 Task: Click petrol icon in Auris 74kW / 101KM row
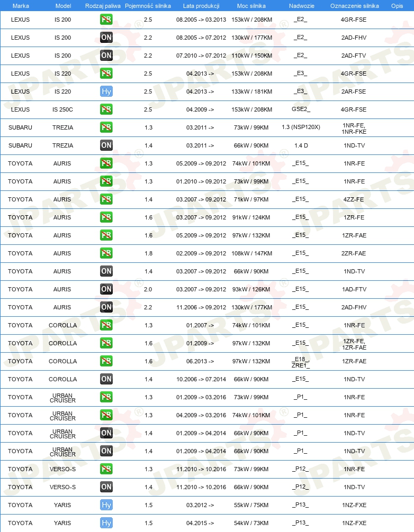(x=106, y=163)
